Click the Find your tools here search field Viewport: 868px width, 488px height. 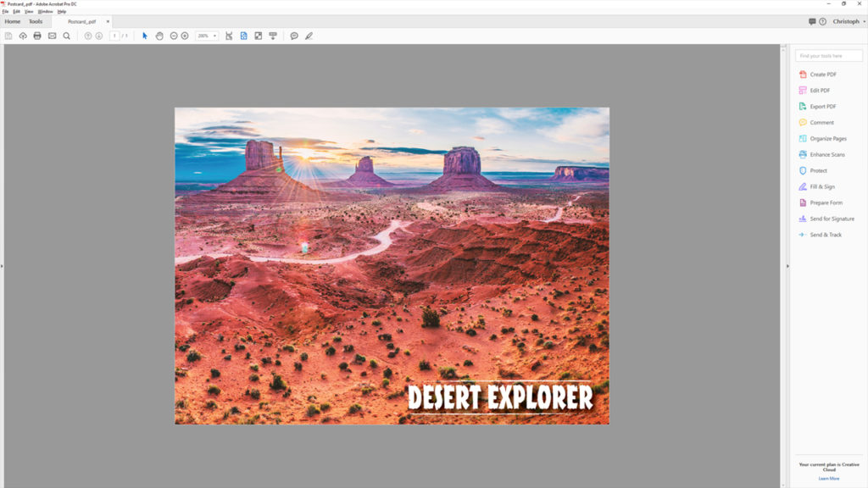click(828, 54)
